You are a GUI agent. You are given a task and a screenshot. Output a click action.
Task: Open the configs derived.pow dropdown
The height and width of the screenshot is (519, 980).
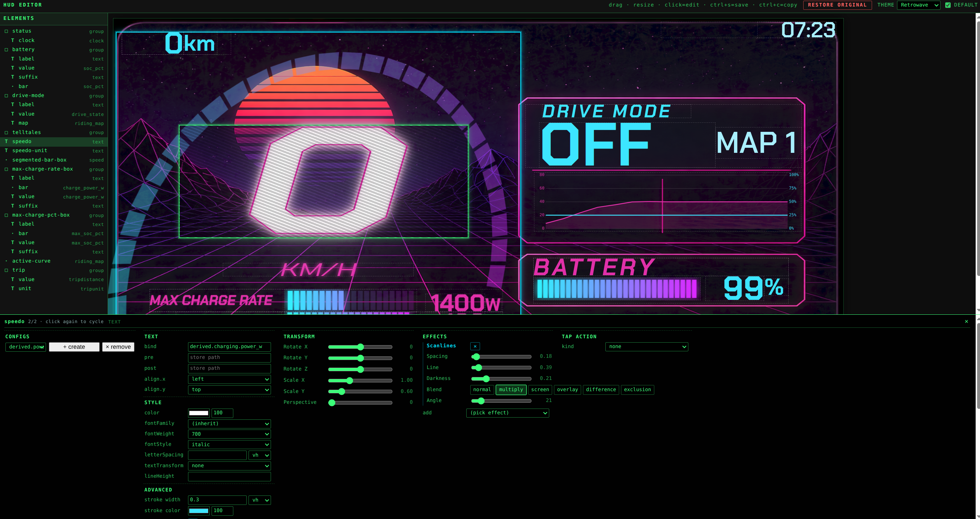(25, 347)
